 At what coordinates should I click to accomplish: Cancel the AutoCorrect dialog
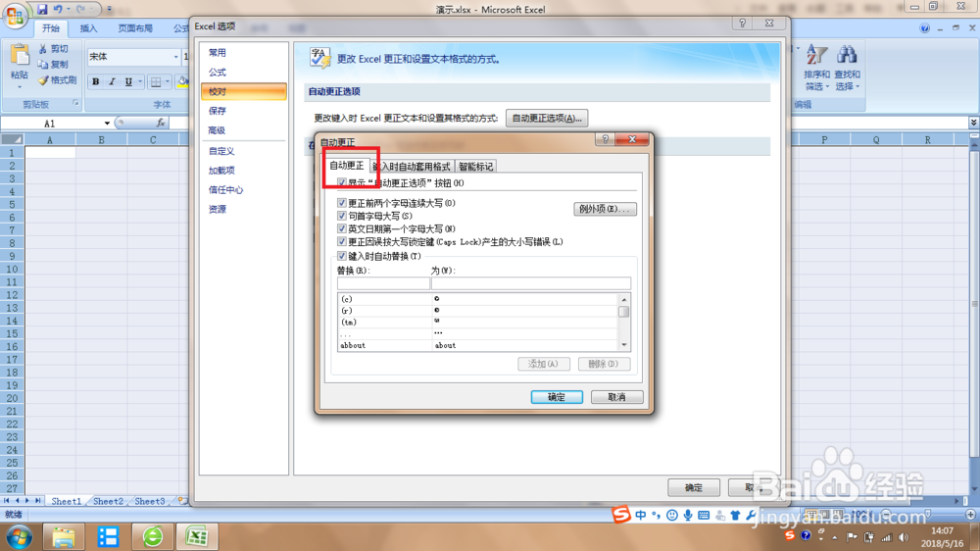616,397
